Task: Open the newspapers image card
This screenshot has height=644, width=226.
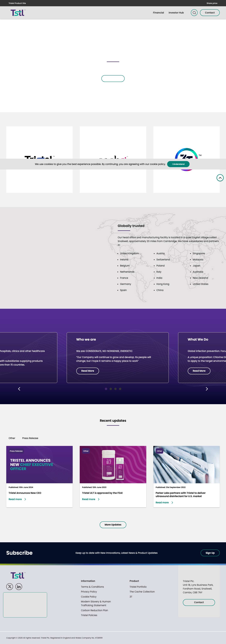Action: point(186,464)
